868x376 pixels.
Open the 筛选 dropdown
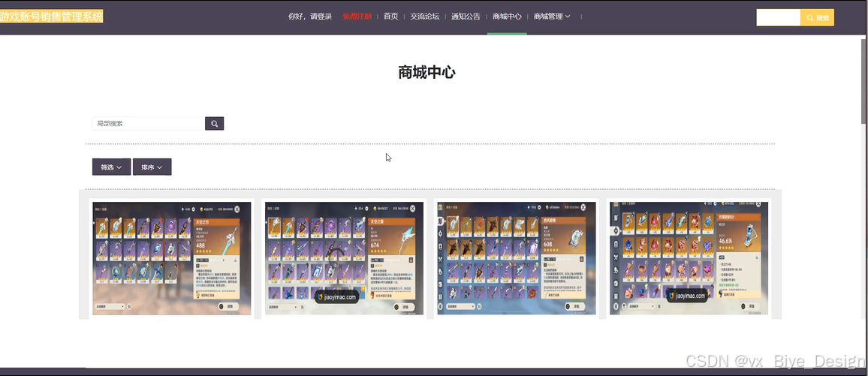(111, 167)
